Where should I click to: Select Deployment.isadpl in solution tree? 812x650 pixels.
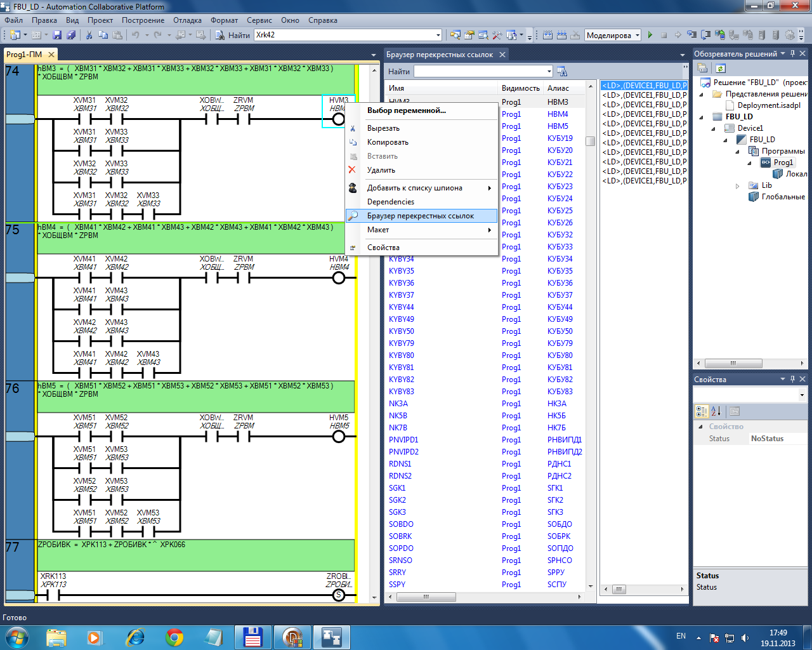tap(768, 105)
